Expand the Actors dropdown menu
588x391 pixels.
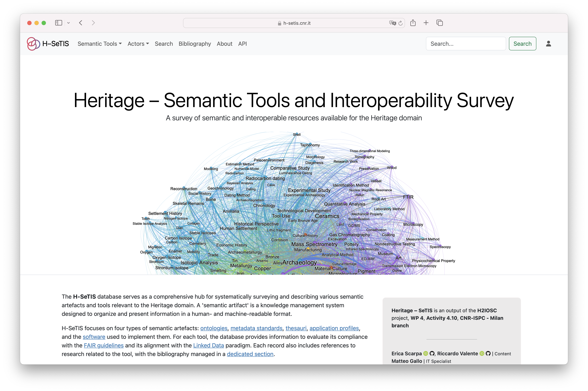[138, 44]
